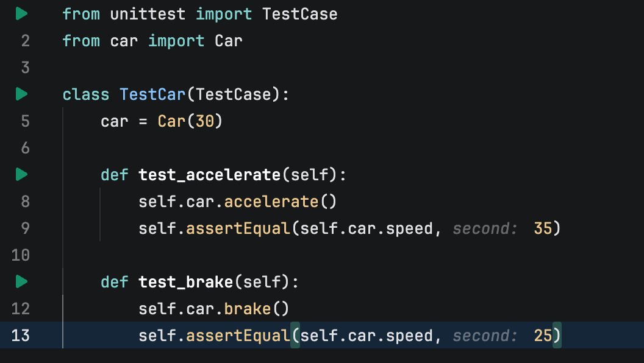Click the TestCase import name on line one

tap(300, 14)
